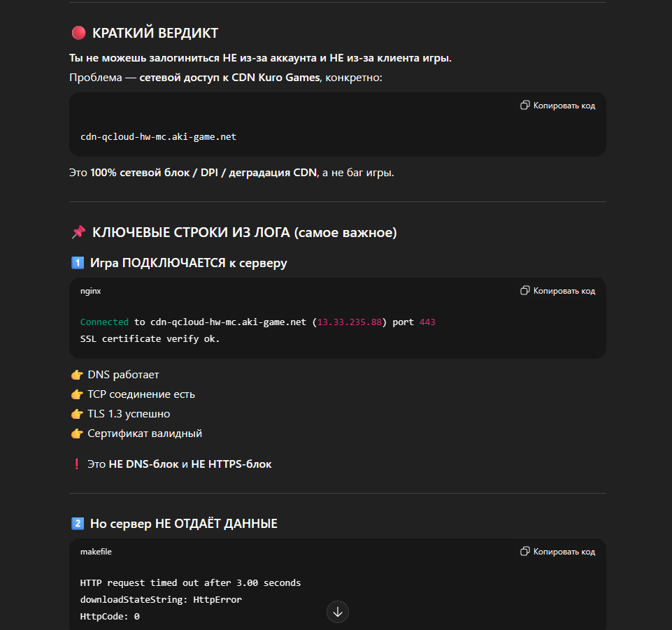
Task: Click the IP address 13.33.235.88
Action: (350, 322)
